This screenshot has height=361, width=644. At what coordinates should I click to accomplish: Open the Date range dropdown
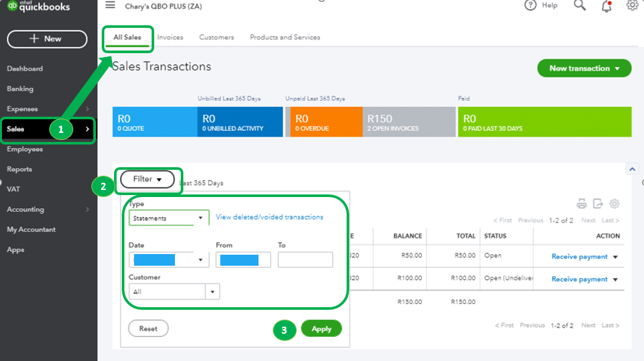coord(169,259)
